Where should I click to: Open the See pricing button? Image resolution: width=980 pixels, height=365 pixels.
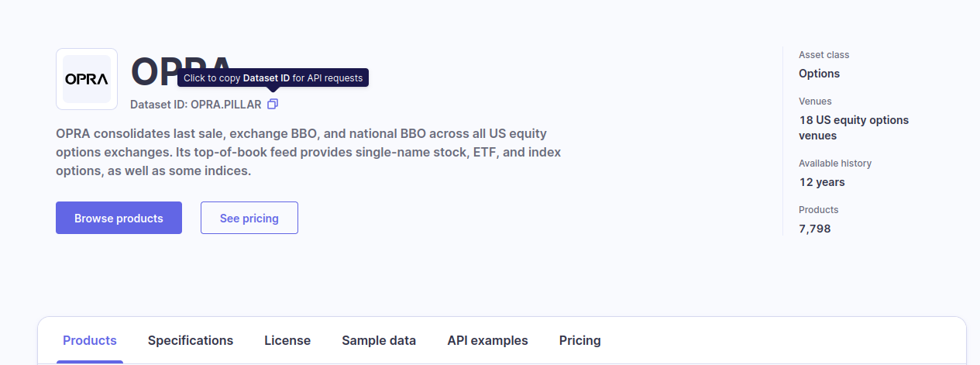(x=249, y=218)
